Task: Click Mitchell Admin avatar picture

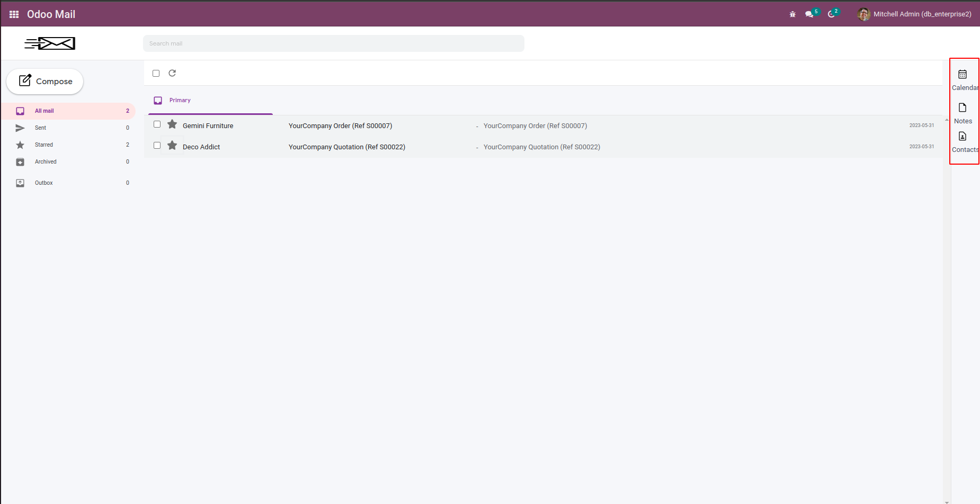Action: coord(863,14)
